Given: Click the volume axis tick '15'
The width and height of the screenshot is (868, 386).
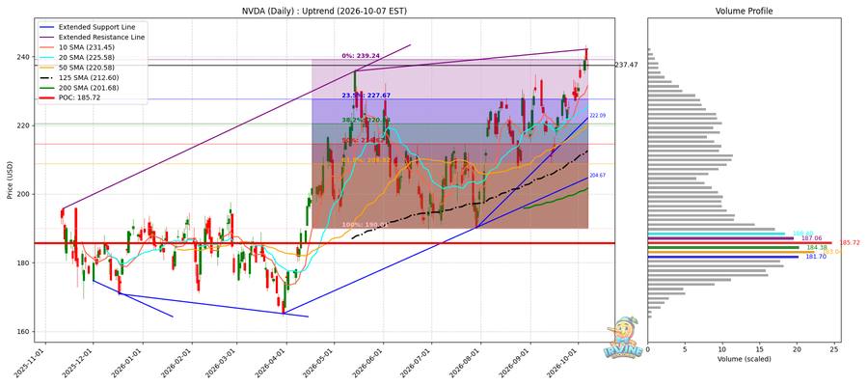Looking at the screenshot, I should click(x=760, y=349).
